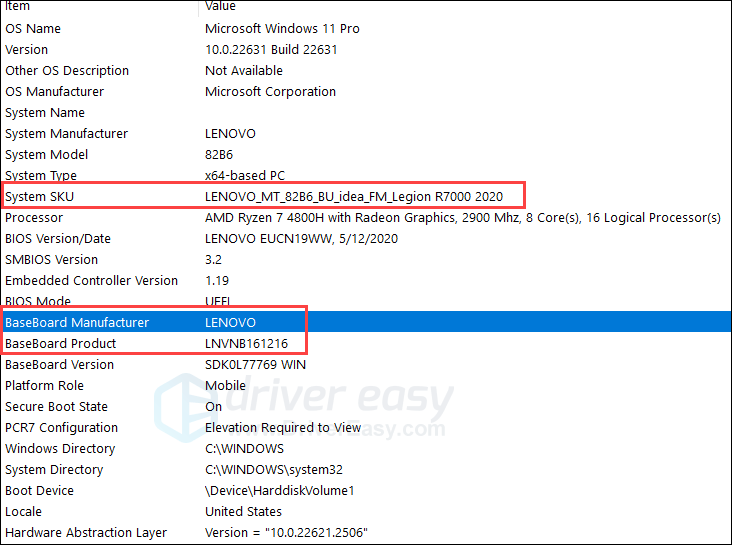Click the value United States
Screen dimensions: 732x545
[243, 512]
